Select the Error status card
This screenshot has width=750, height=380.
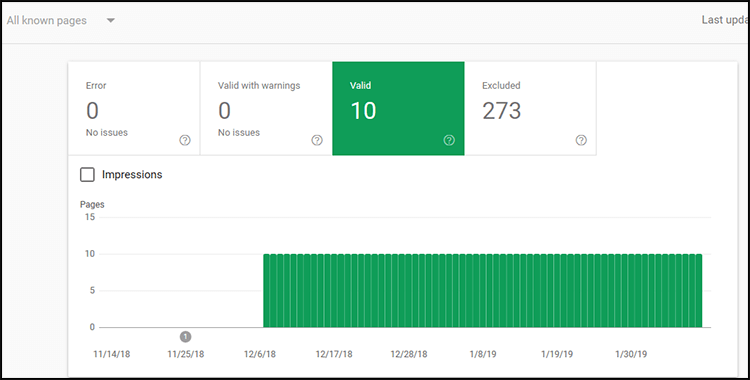pos(134,108)
